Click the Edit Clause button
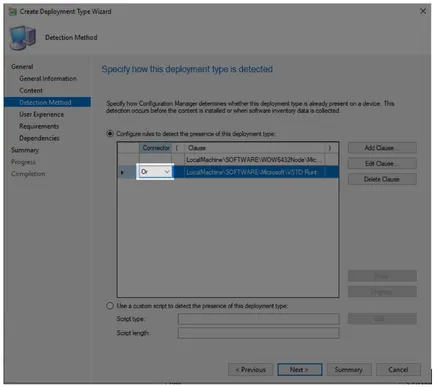The height and width of the screenshot is (387, 433). [x=382, y=164]
